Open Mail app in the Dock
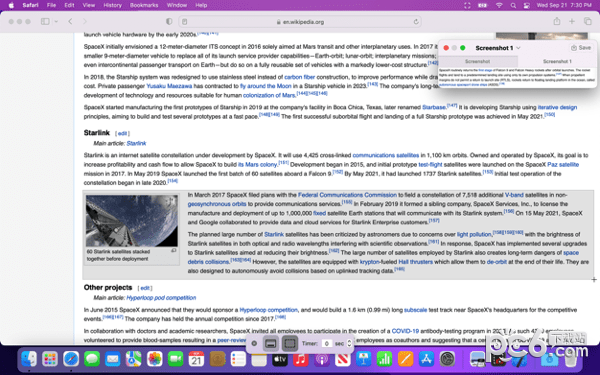Image resolution: width=600 pixels, height=375 pixels. (112, 359)
